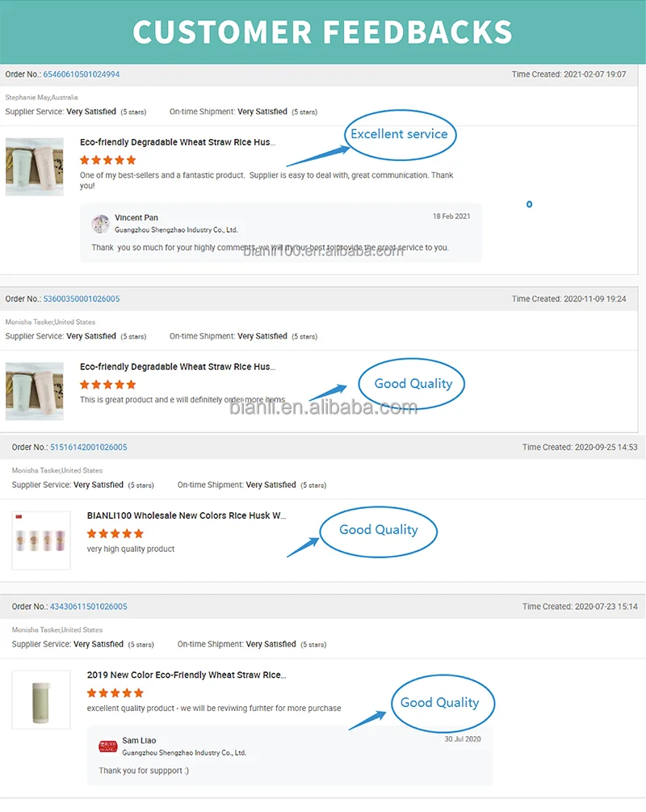Click the stars under the 2019 New Color product
The height and width of the screenshot is (812, 646).
point(115,693)
